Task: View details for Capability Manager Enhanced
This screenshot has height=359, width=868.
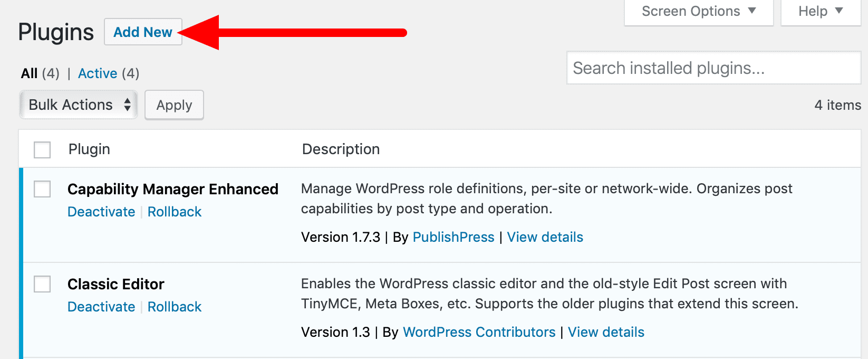Action: point(545,237)
